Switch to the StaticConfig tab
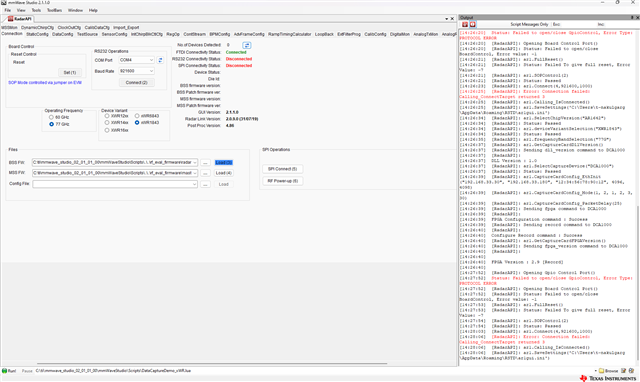 (x=37, y=34)
